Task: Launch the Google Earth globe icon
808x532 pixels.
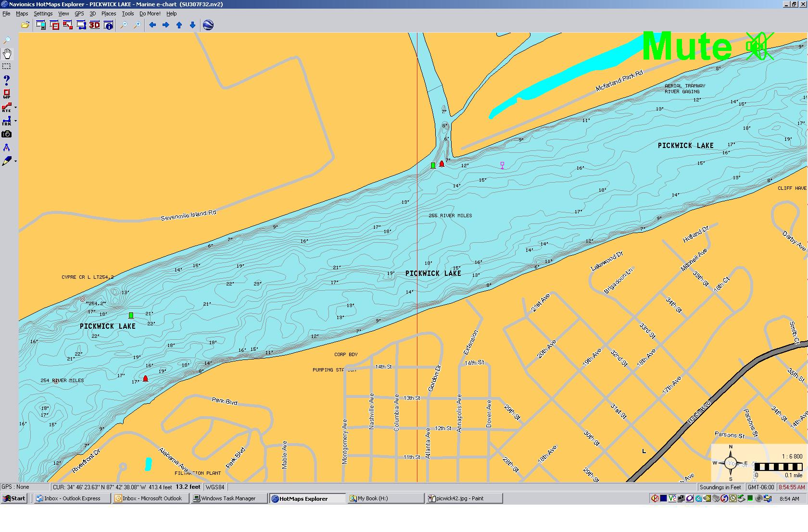Action: (x=208, y=25)
